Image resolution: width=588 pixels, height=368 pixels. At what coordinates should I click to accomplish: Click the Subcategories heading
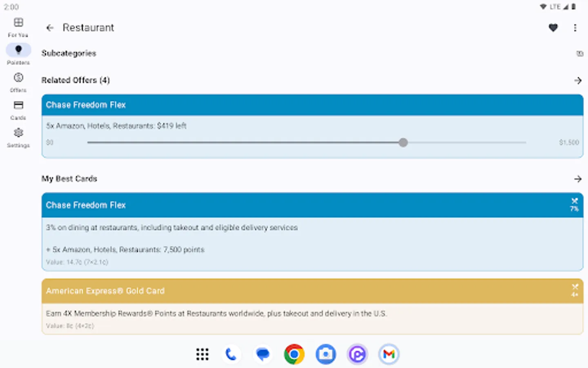click(69, 53)
